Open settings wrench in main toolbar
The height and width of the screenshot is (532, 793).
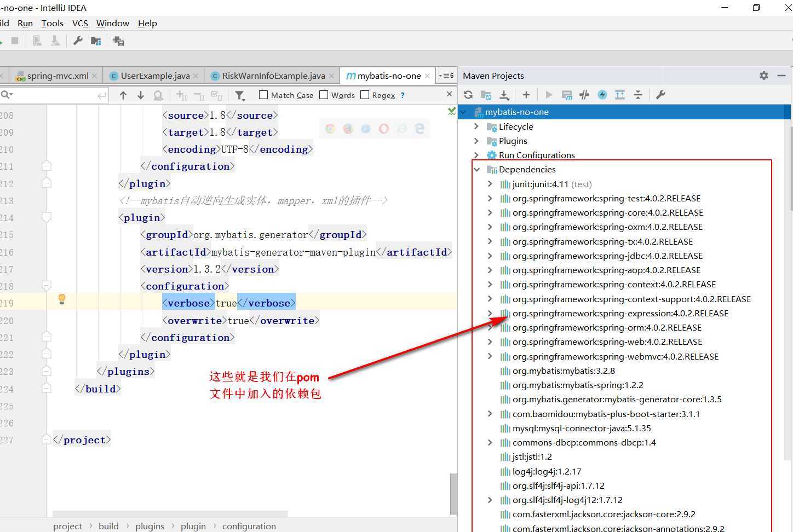(x=78, y=41)
